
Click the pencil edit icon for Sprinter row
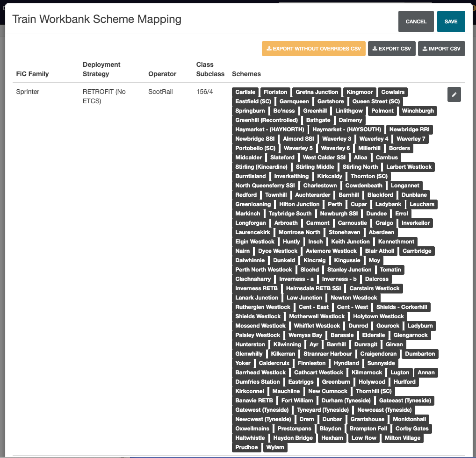(454, 94)
